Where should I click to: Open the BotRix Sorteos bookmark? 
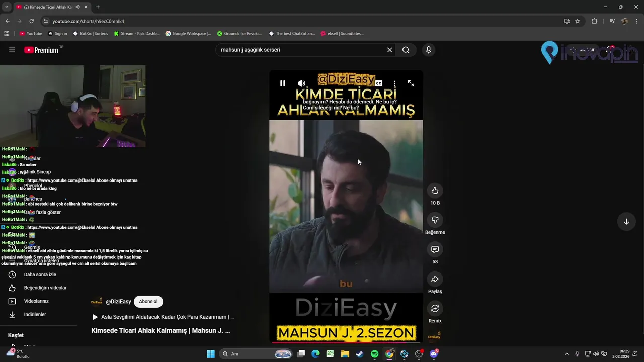pyautogui.click(x=91, y=34)
